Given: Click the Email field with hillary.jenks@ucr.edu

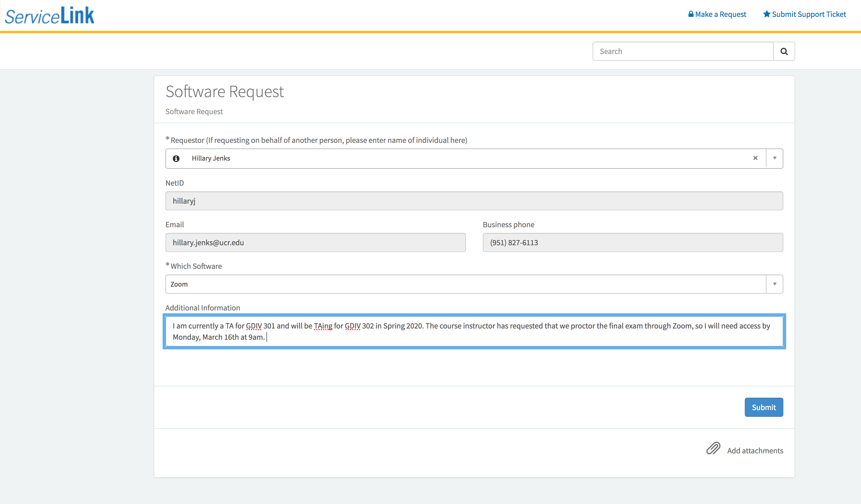Looking at the screenshot, I should click(315, 242).
